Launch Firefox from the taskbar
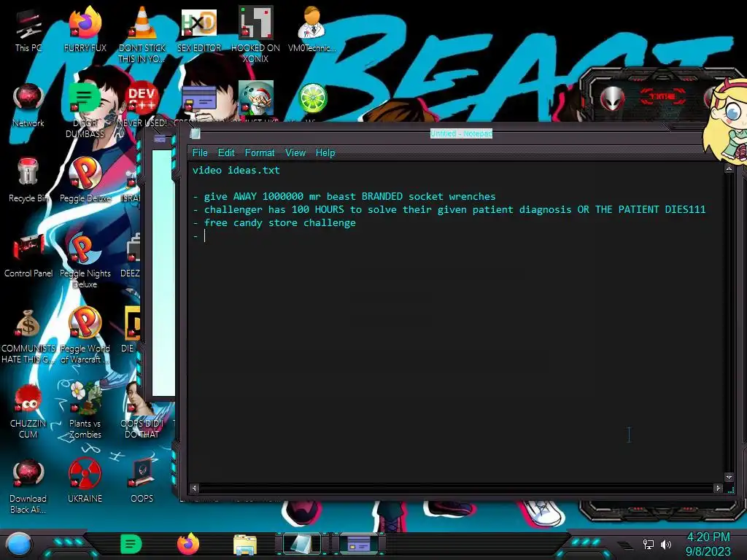The height and width of the screenshot is (560, 747). 188,544
